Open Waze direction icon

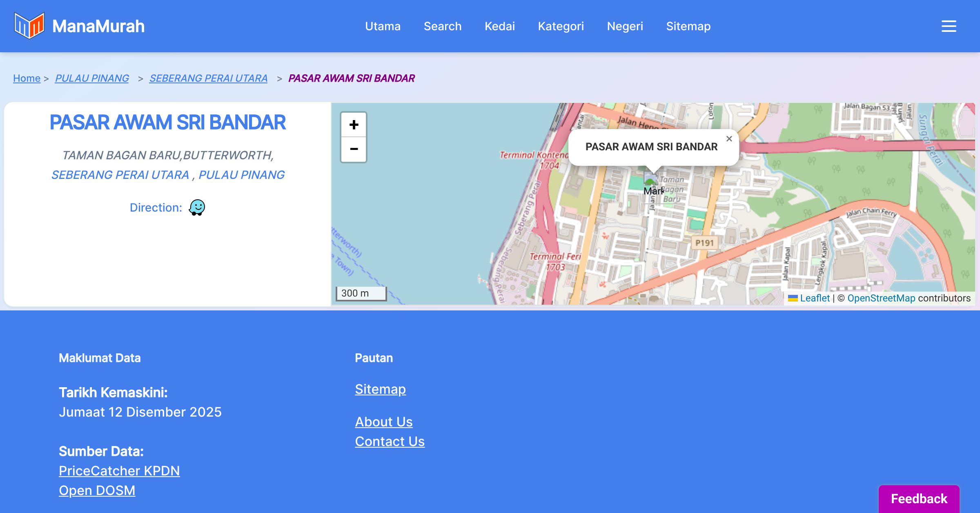pyautogui.click(x=197, y=207)
